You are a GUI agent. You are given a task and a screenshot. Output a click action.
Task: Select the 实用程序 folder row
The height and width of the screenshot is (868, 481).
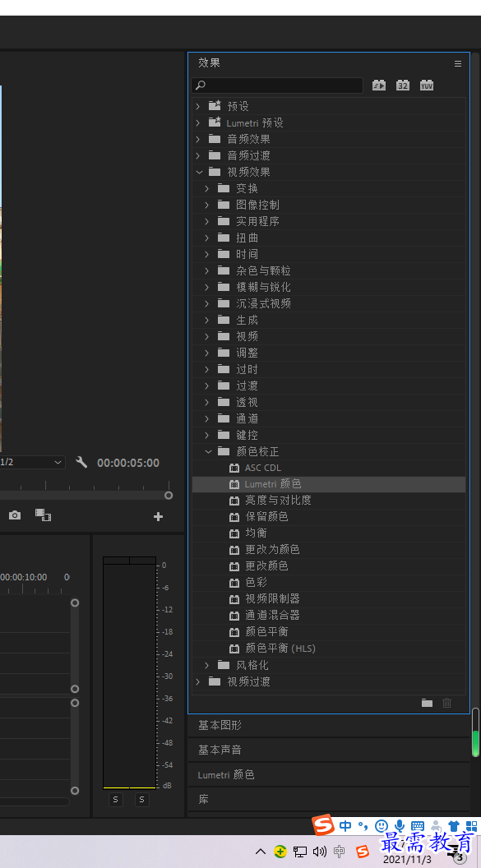point(329,221)
